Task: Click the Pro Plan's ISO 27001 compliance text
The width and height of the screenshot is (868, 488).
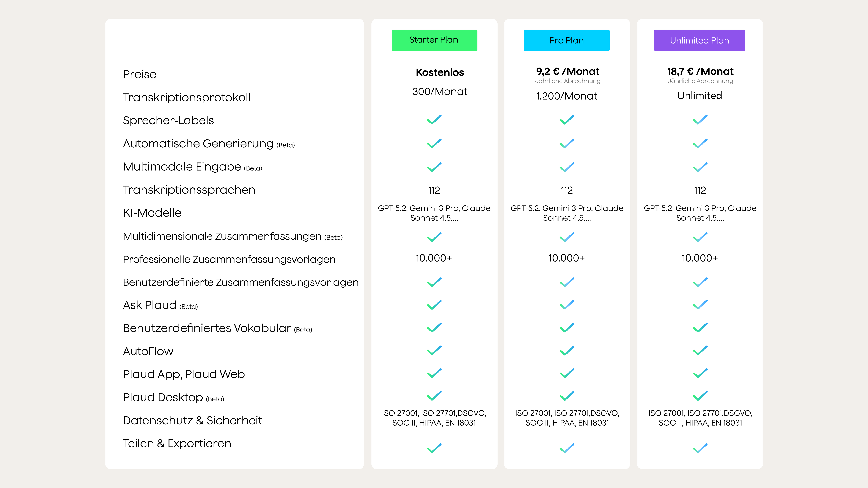Action: click(567, 418)
